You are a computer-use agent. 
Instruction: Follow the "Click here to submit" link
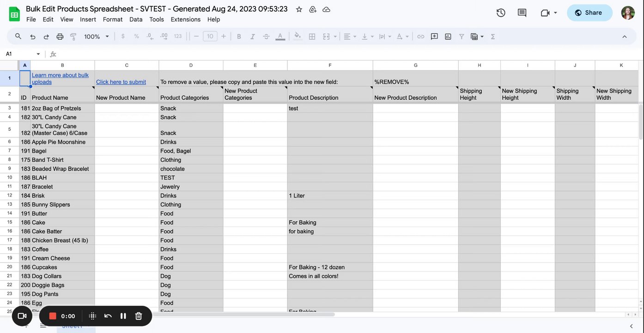(x=121, y=82)
